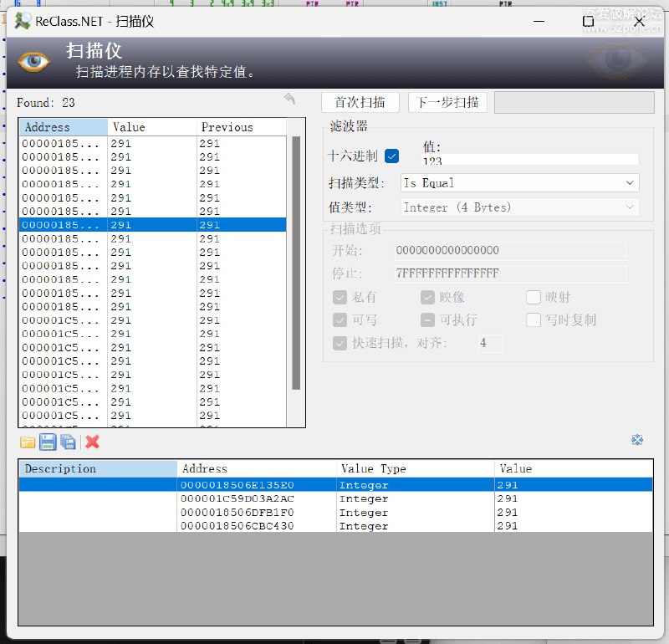This screenshot has width=669, height=644.
Task: Click the ReClass.NET eye icon in title bar
Action: click(x=21, y=21)
